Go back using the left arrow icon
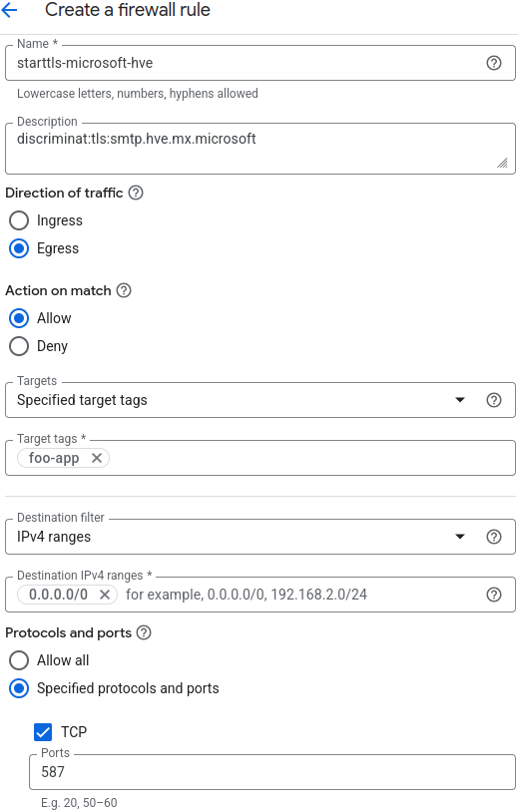518x812 pixels. click(x=9, y=10)
